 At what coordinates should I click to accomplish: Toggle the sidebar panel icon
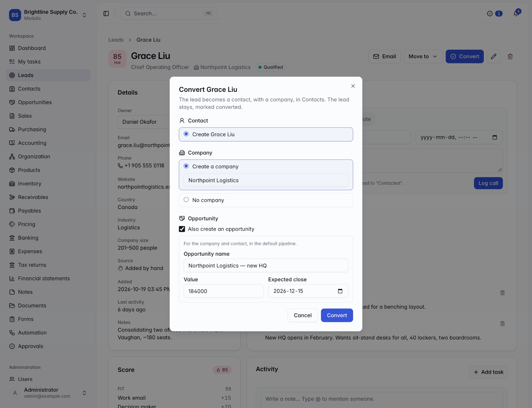pyautogui.click(x=106, y=14)
